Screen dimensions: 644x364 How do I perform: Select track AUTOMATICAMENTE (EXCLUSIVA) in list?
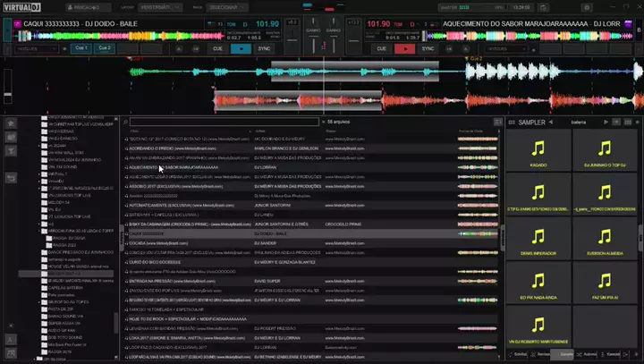pyautogui.click(x=311, y=205)
